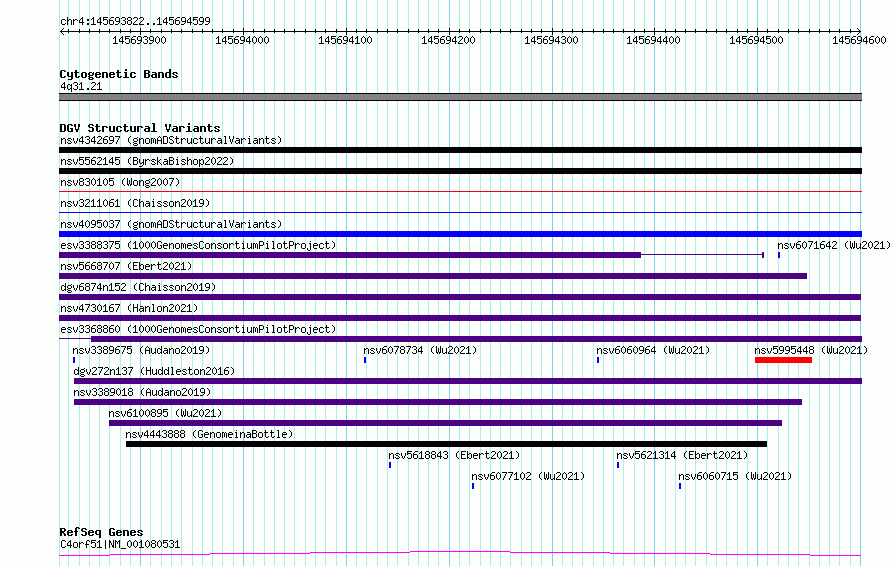Click the chr4:145693822..145694599 coordinates
Image resolution: width=890 pixels, height=566 pixels.
click(135, 21)
